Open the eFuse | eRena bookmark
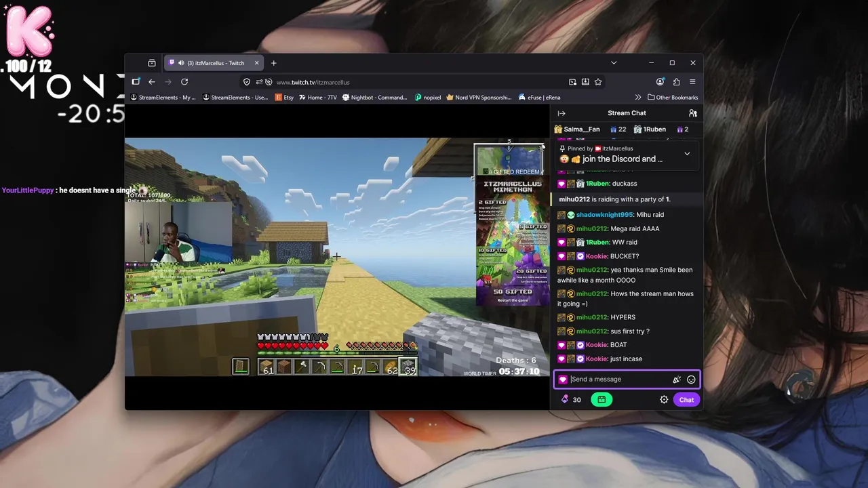The image size is (868, 488). pyautogui.click(x=539, y=98)
